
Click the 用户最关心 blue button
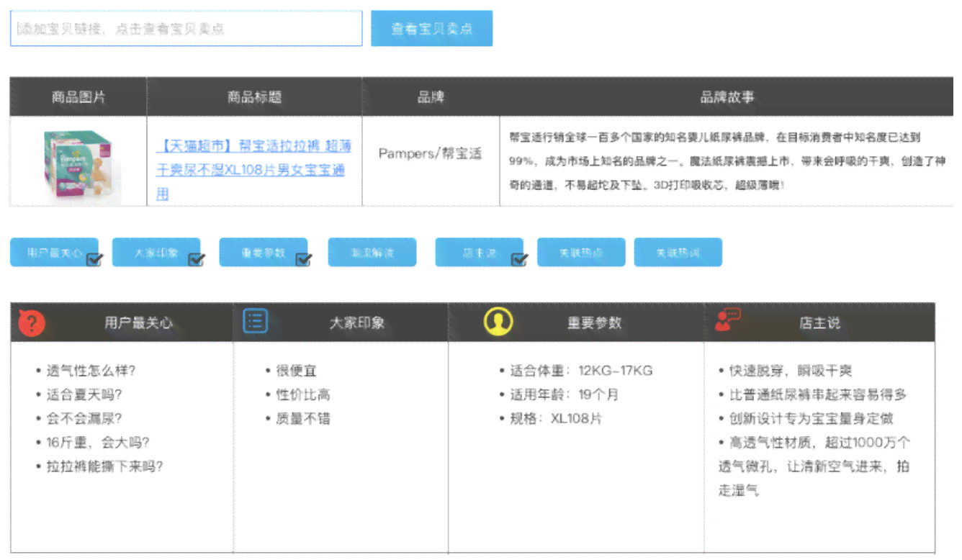pos(54,253)
